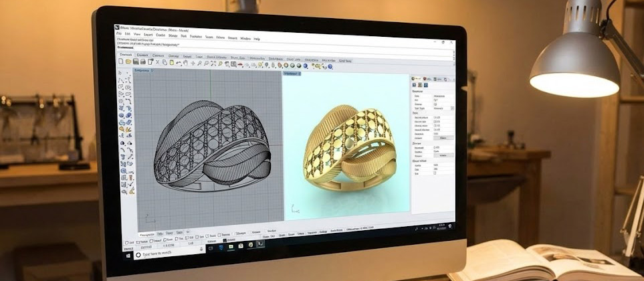Click the Save disk icon in the toolbar
The width and height of the screenshot is (644, 281).
click(136, 62)
